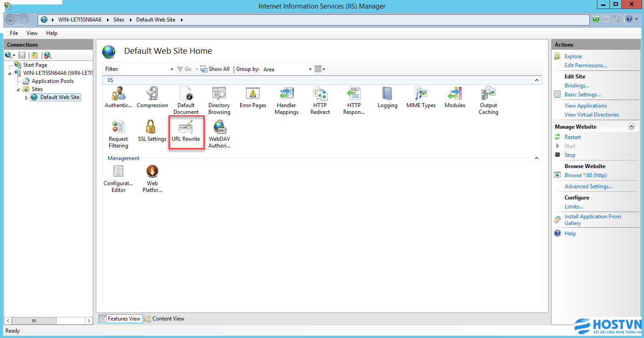Screen dimensions: 644x338
Task: Click the Delete connection toolbar icon
Action: click(48, 55)
